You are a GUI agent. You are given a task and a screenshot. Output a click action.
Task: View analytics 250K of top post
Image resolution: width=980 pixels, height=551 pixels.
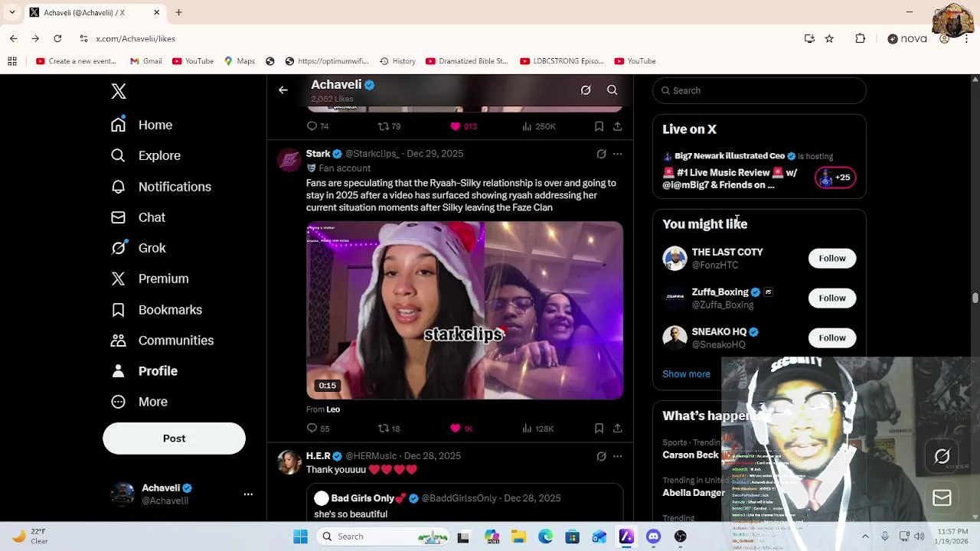click(x=538, y=126)
